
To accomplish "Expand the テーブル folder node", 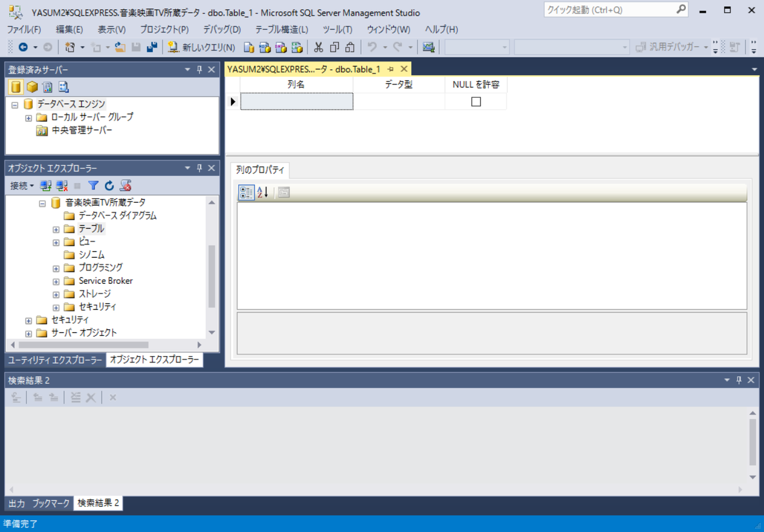I will click(x=56, y=229).
